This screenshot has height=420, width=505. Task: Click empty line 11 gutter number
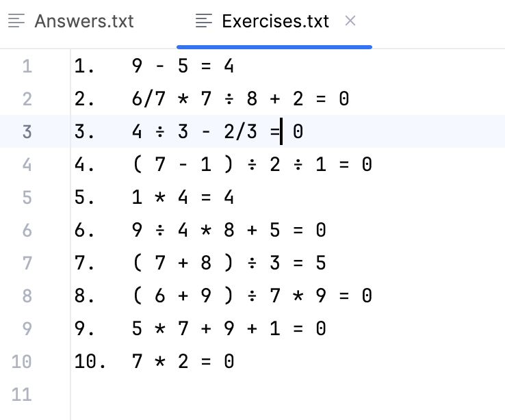[x=22, y=394]
